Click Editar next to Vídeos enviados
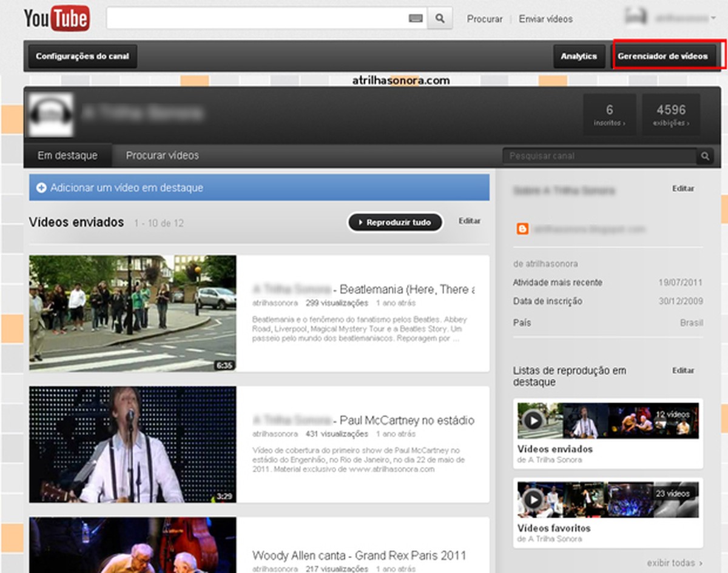Viewport: 728px width, 573px height. coord(470,221)
